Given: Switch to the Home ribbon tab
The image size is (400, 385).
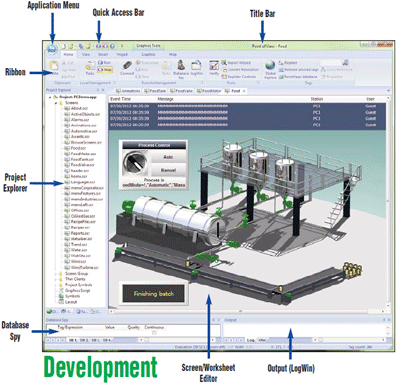Looking at the screenshot, I should click(x=68, y=54).
